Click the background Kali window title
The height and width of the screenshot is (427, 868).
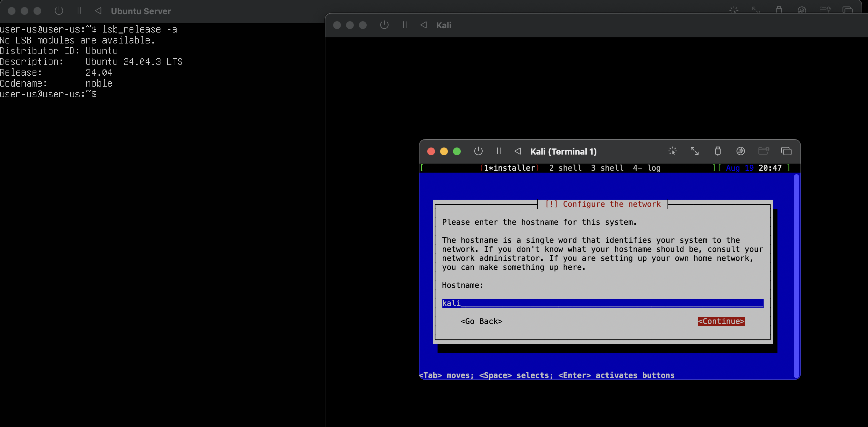pos(443,25)
